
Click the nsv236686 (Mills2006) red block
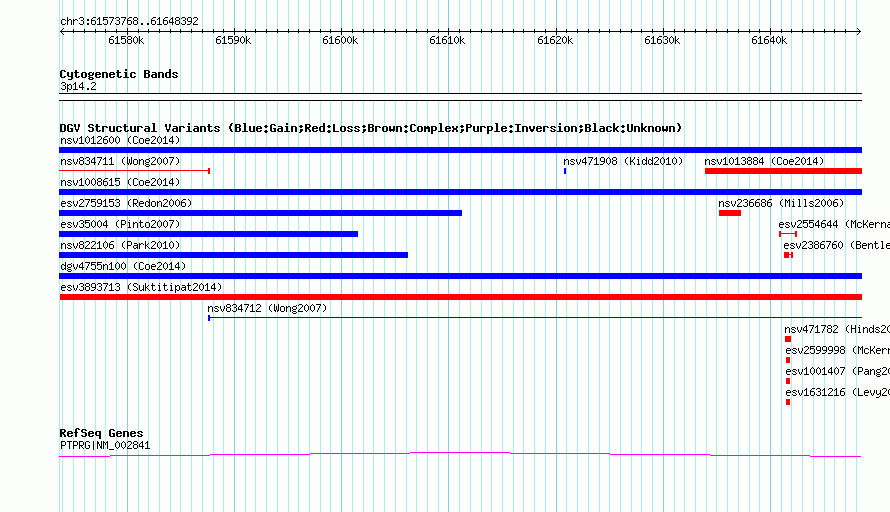pyautogui.click(x=730, y=213)
